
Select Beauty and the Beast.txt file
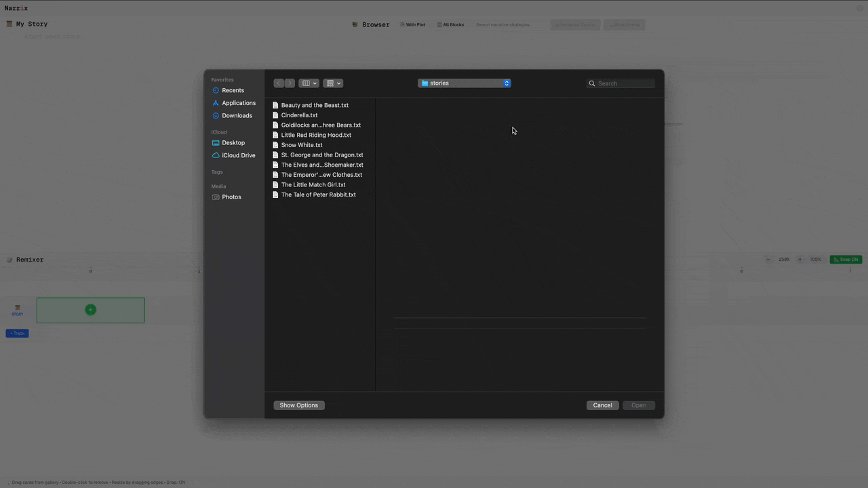(x=315, y=105)
